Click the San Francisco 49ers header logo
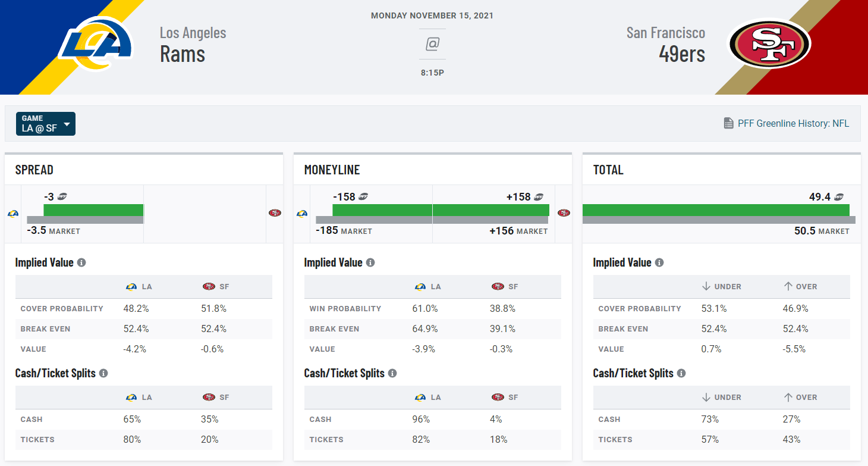868x466 pixels. coord(770,43)
